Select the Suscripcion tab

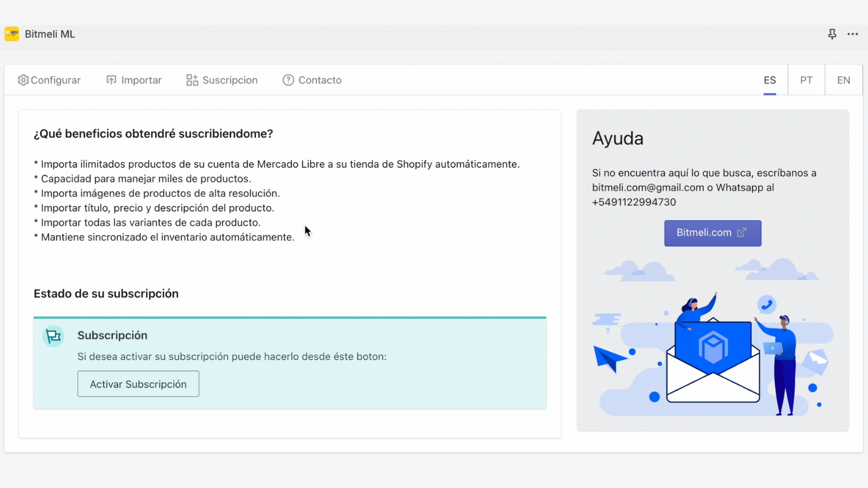(229, 80)
